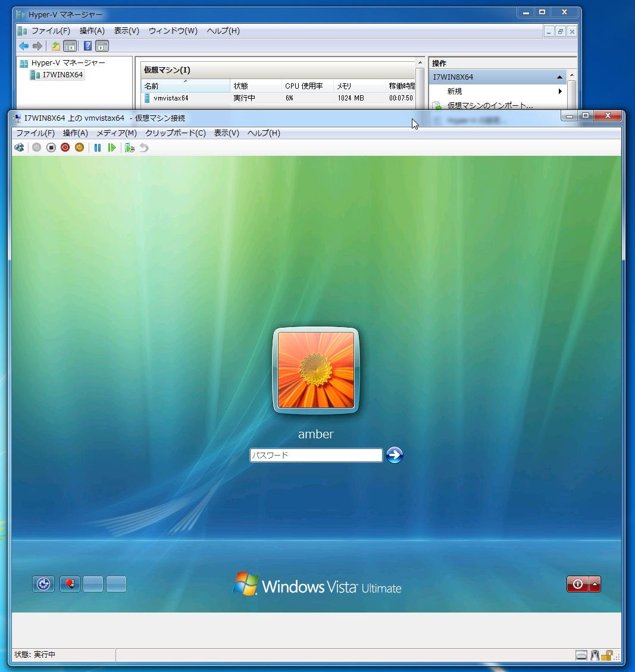The height and width of the screenshot is (672, 635).
Task: Select the I7WIN8X64 server in the tree
Action: (62, 75)
